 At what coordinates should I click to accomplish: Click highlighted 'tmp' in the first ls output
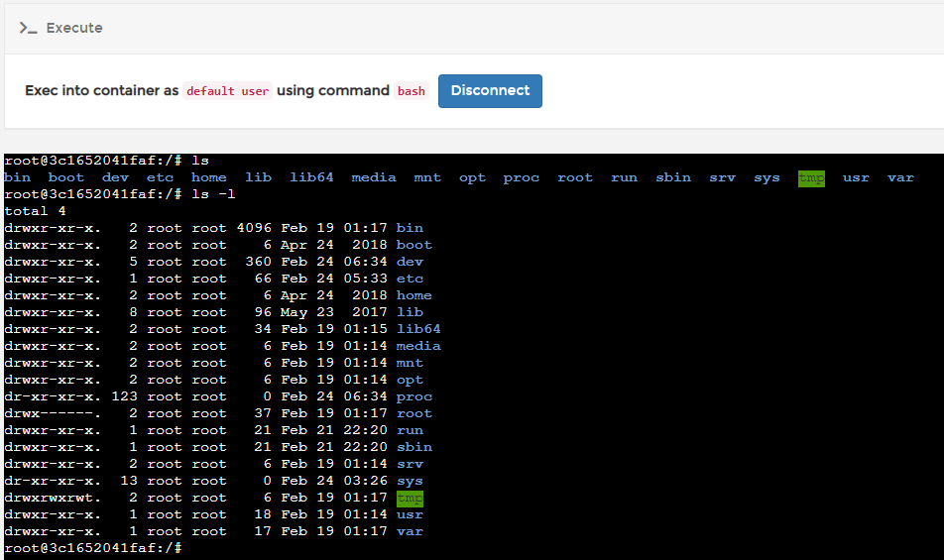coord(811,178)
